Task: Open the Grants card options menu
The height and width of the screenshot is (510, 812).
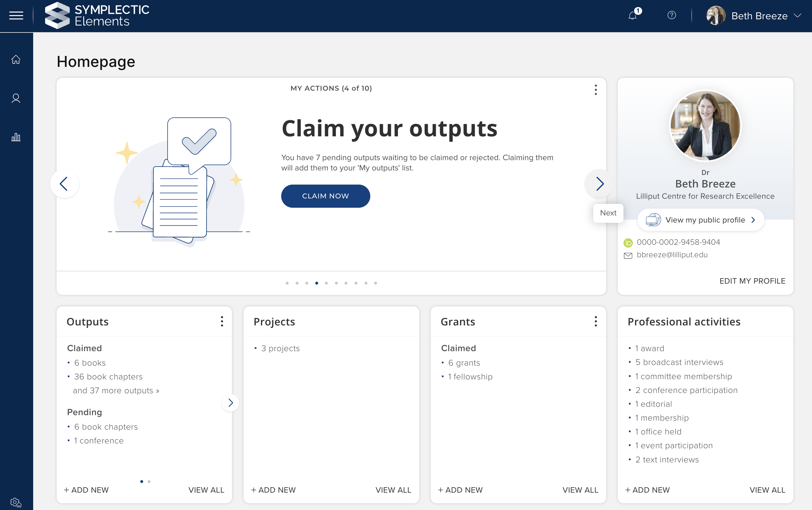Action: click(x=595, y=321)
